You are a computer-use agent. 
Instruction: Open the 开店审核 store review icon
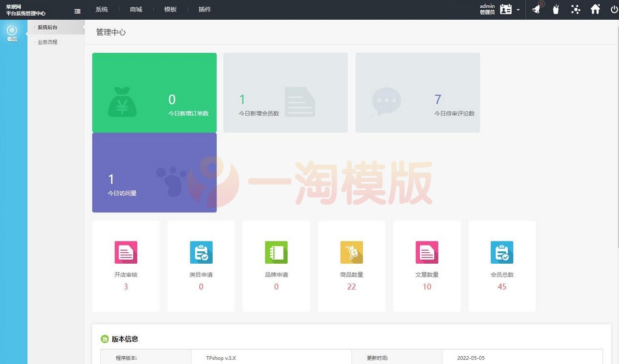tap(126, 252)
